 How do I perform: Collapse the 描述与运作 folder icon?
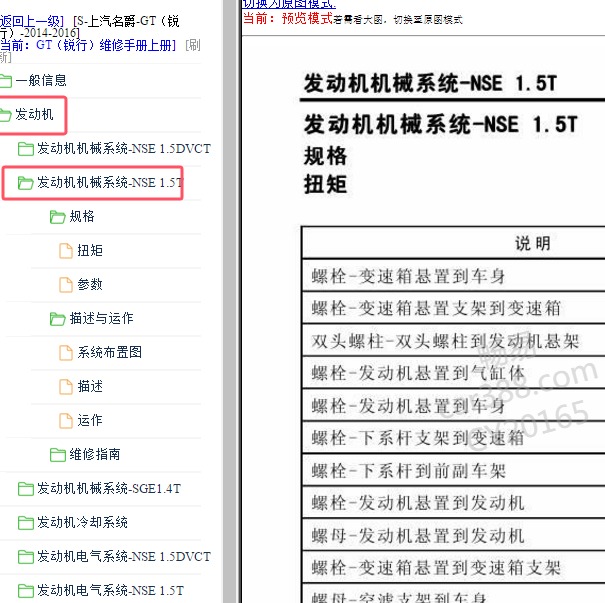(57, 318)
